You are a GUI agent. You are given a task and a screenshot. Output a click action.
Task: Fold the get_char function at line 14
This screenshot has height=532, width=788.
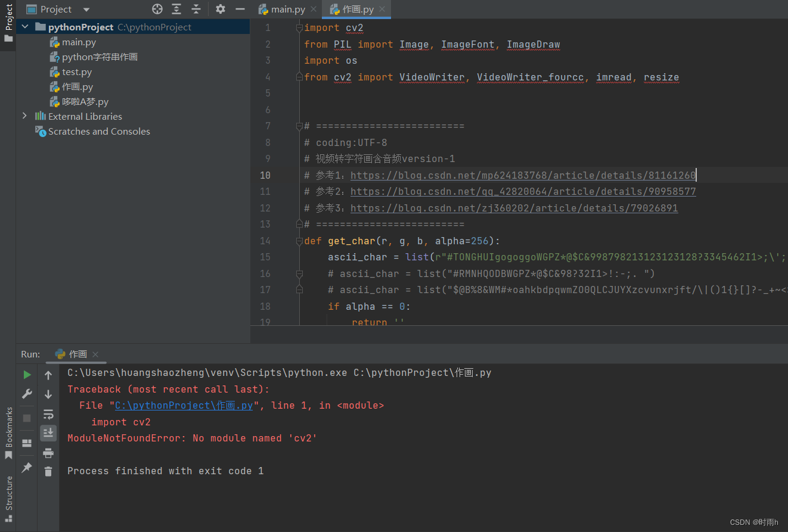click(299, 241)
